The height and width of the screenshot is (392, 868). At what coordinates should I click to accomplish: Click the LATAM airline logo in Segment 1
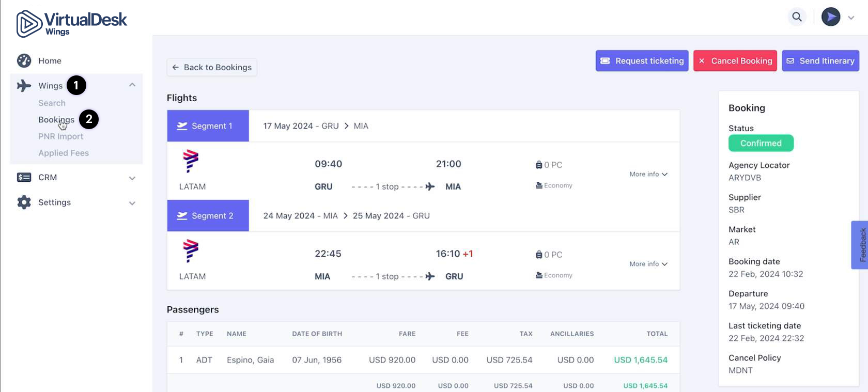tap(191, 161)
